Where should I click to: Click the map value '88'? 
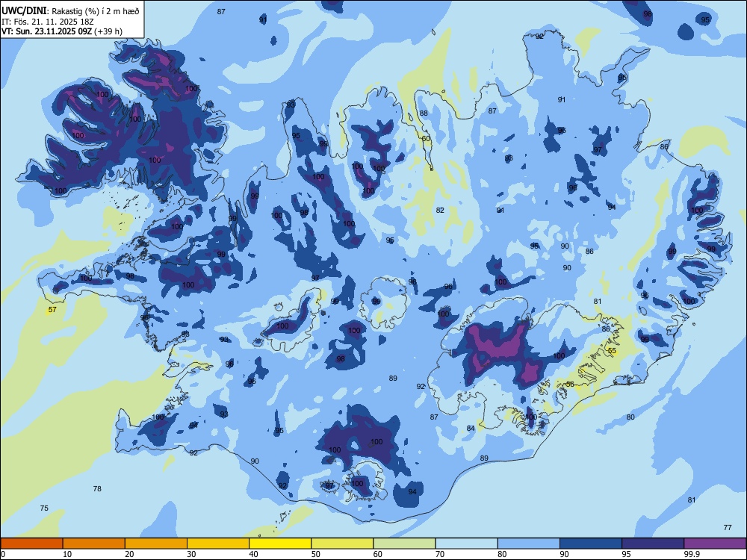tap(424, 113)
